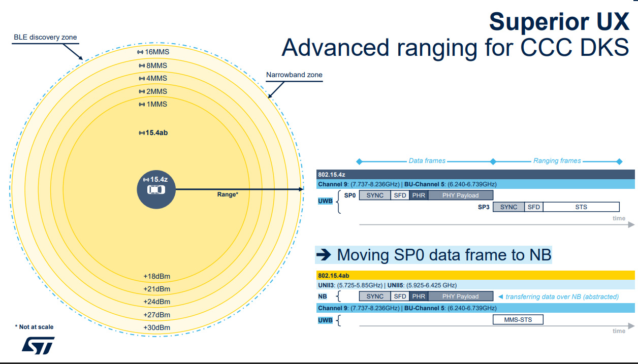The image size is (638, 364).
Task: Click the MMS-STS block
Action: pyautogui.click(x=518, y=319)
